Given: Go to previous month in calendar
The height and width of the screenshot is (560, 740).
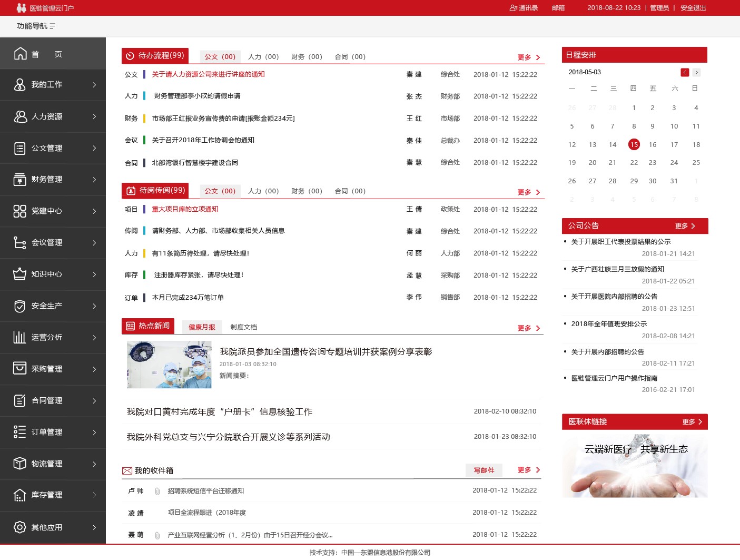Looking at the screenshot, I should click(x=685, y=72).
